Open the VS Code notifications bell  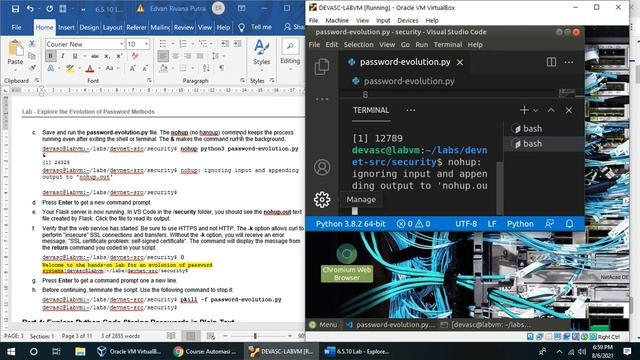click(569, 224)
